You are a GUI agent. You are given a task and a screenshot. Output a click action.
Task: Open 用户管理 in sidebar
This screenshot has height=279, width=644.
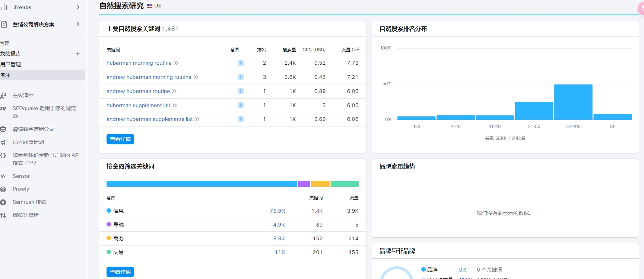click(10, 64)
